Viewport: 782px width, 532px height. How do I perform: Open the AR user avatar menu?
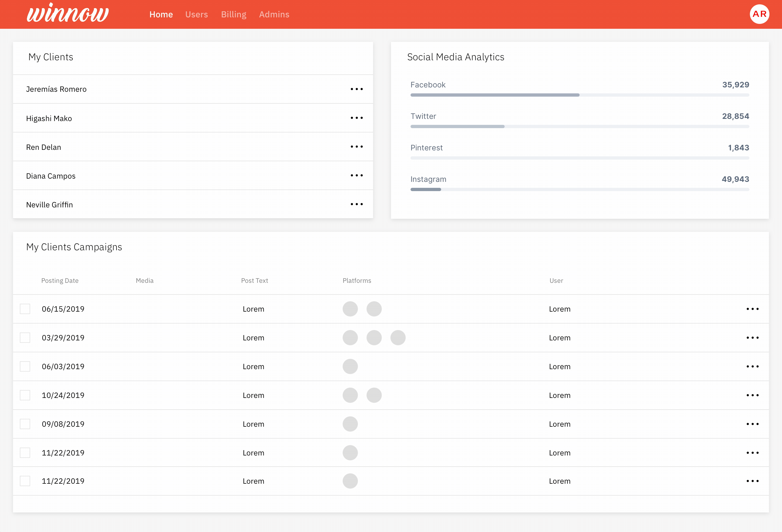pos(759,14)
